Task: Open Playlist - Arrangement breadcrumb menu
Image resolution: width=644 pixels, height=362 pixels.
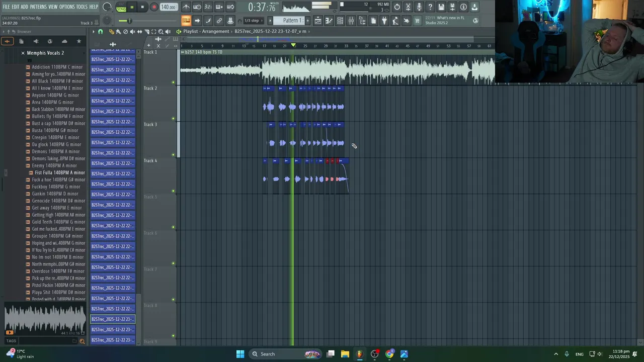Action: point(206,31)
